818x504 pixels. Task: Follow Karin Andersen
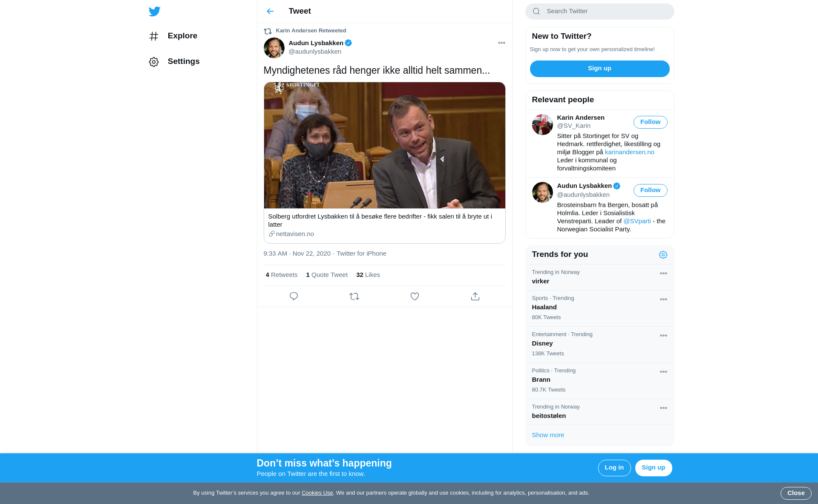[650, 122]
